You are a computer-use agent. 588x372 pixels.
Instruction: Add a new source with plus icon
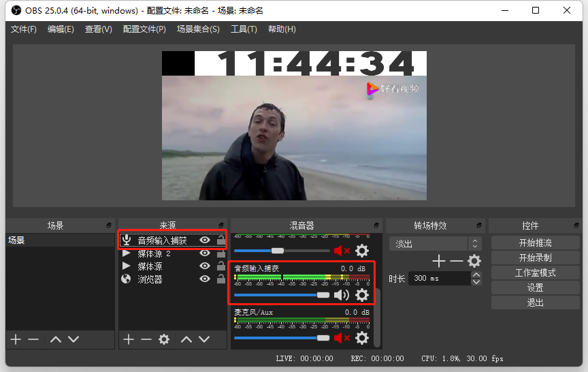128,339
